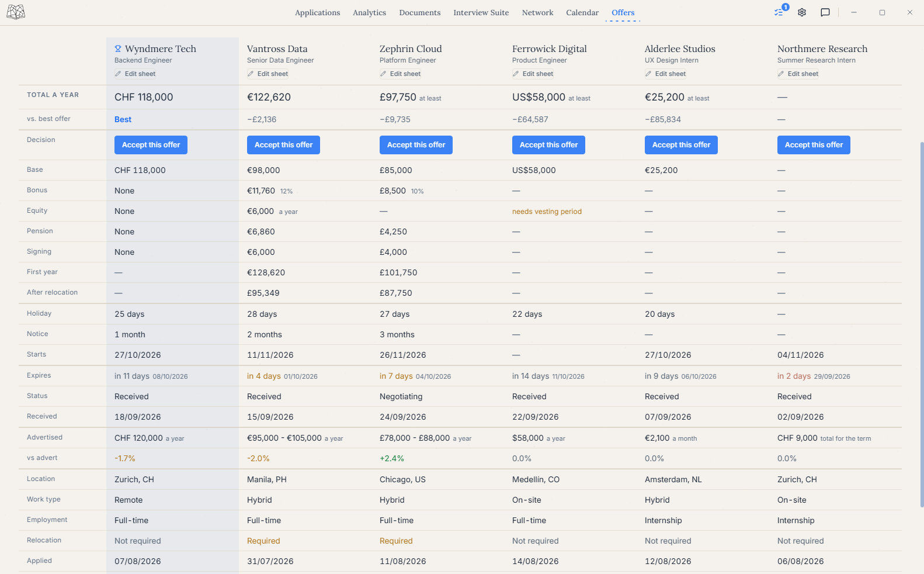This screenshot has height=574, width=924.
Task: Go to the Documents tab
Action: pyautogui.click(x=420, y=12)
